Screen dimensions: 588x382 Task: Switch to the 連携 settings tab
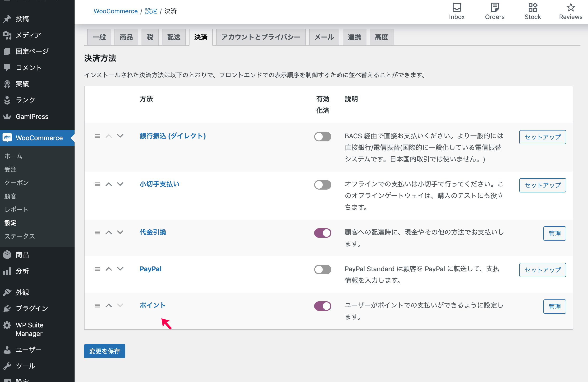[354, 37]
